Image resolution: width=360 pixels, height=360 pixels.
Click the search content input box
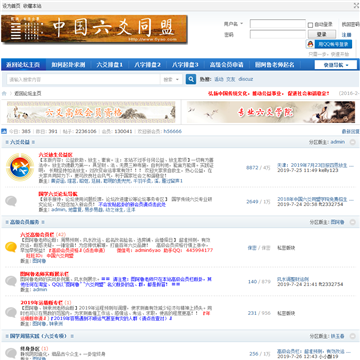[x=83, y=80]
